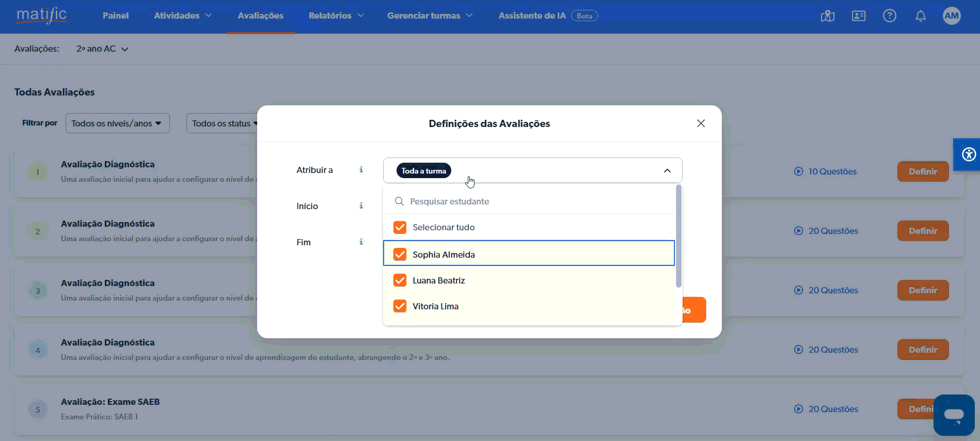The image size is (980, 441).
Task: Open the Relatórios menu
Action: (336, 15)
